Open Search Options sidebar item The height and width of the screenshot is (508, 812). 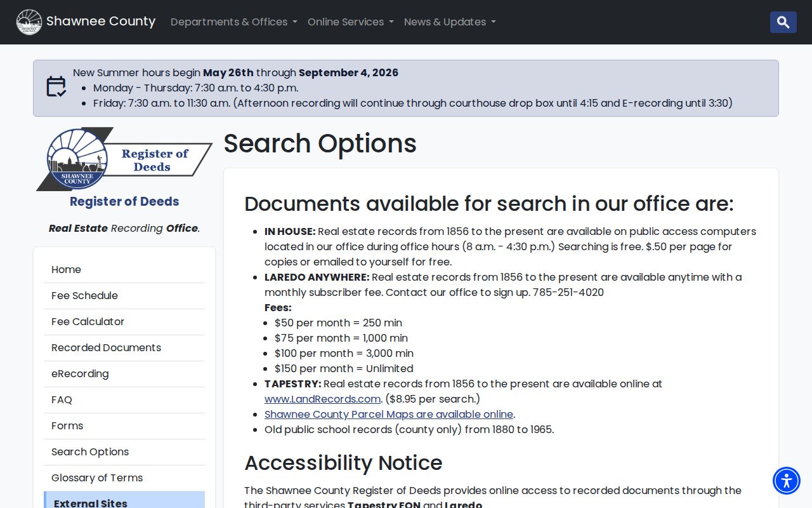pos(124,452)
